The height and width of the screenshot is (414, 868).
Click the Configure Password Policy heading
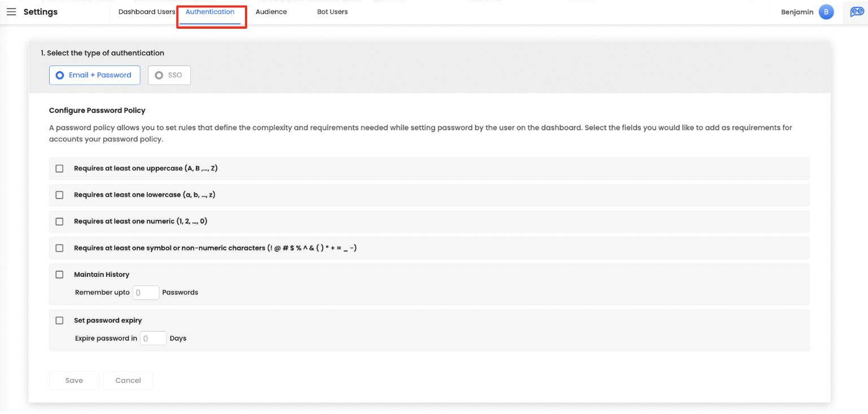pyautogui.click(x=97, y=111)
